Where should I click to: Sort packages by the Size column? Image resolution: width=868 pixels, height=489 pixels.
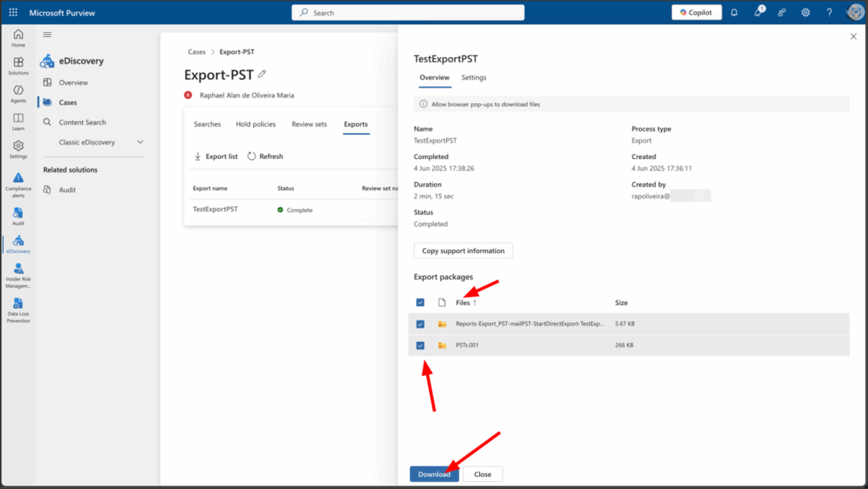tap(621, 303)
